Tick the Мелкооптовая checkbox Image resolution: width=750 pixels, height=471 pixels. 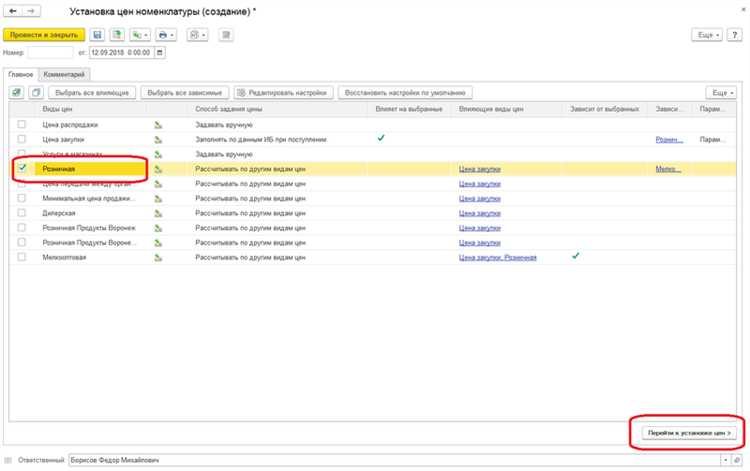pos(22,257)
